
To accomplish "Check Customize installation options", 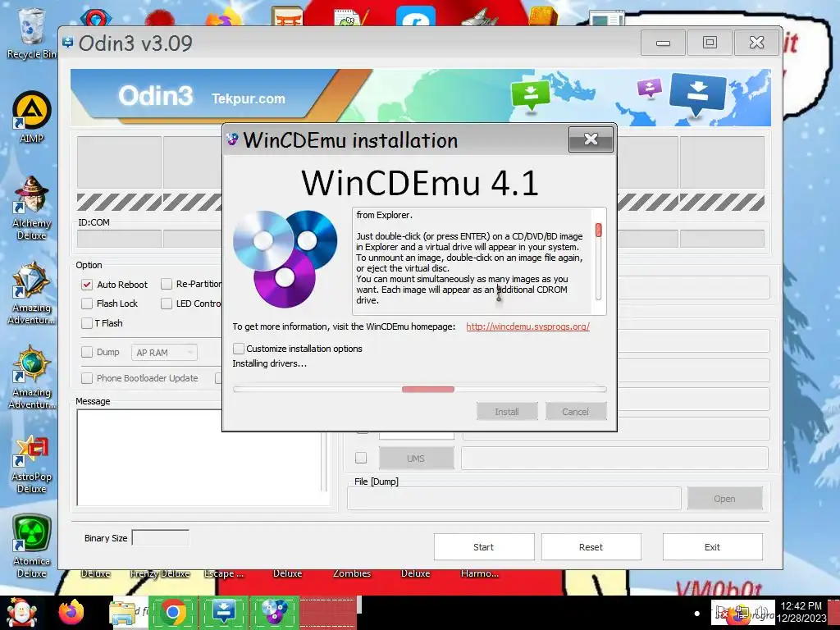I will pos(239,349).
